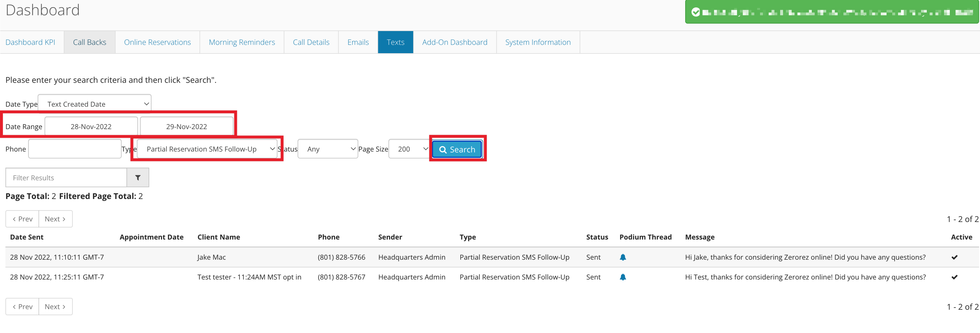Open Podium thread bell for Jake Mac
The image size is (980, 333).
pyautogui.click(x=623, y=257)
